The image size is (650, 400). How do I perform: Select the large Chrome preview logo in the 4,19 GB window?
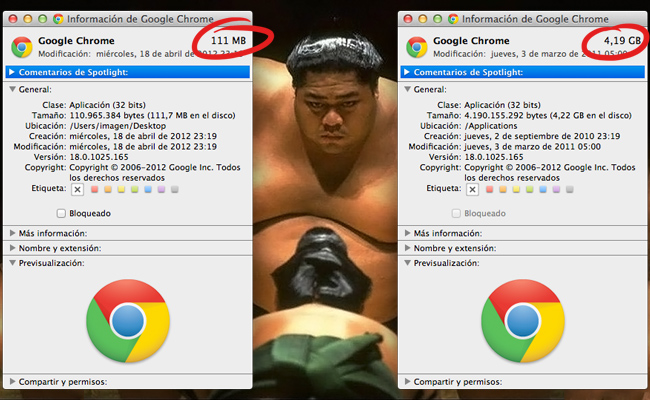pyautogui.click(x=521, y=320)
